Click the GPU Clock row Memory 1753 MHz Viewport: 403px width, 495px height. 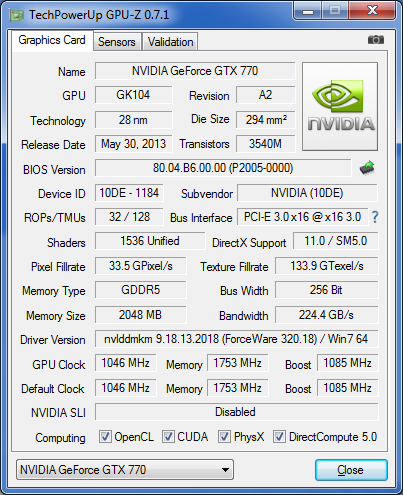pos(238,363)
